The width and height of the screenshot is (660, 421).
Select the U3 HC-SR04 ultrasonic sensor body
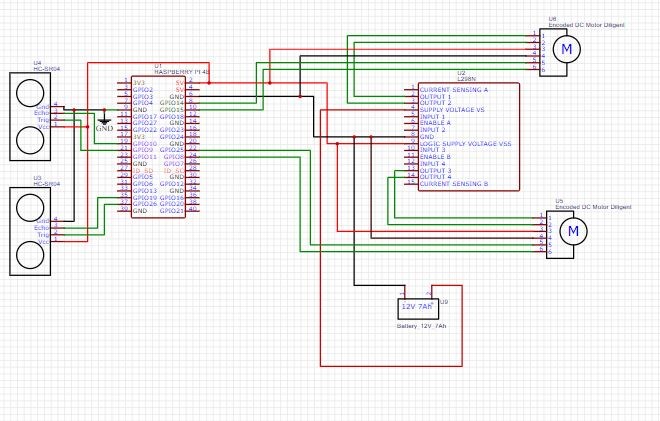30,232
